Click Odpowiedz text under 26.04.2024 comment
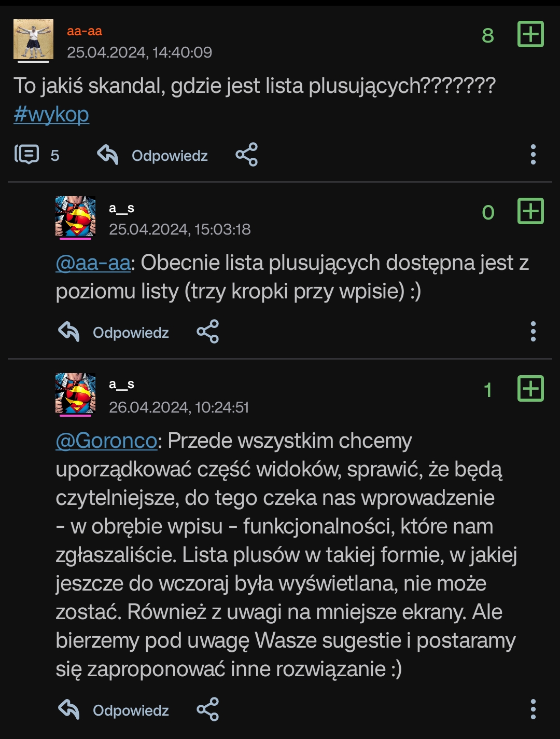The width and height of the screenshot is (560, 739). pos(131,710)
